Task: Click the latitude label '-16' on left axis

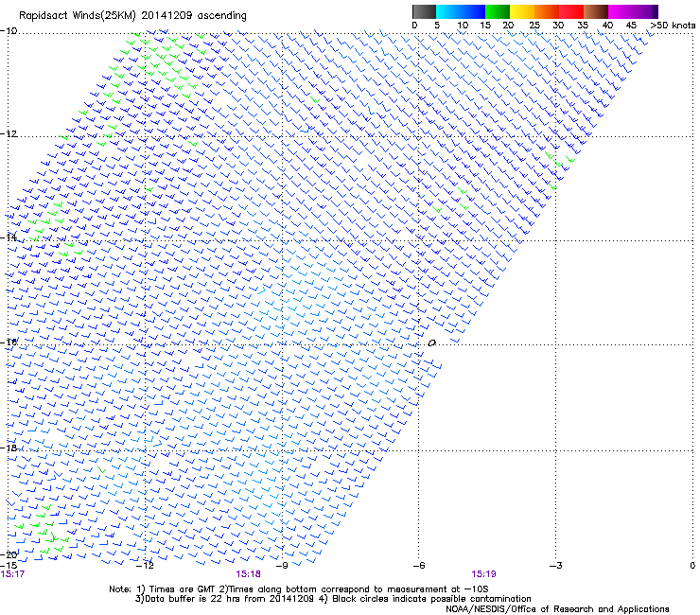Action: click(x=9, y=343)
